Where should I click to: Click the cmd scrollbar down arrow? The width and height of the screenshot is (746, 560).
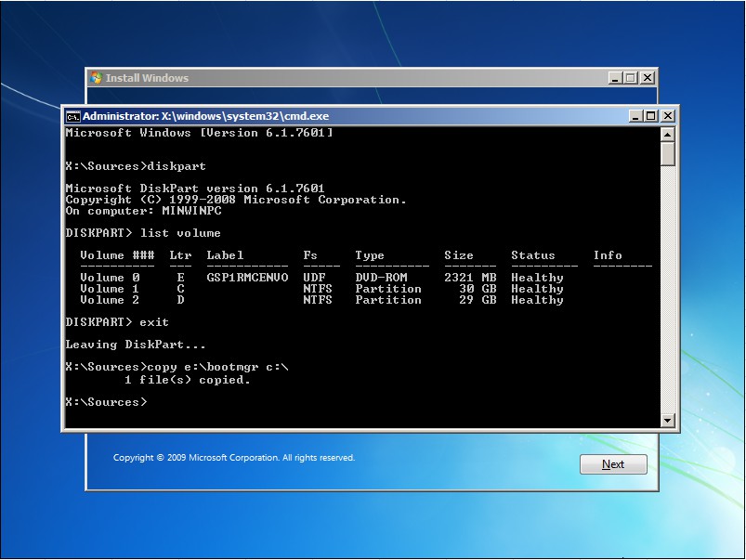[x=668, y=420]
